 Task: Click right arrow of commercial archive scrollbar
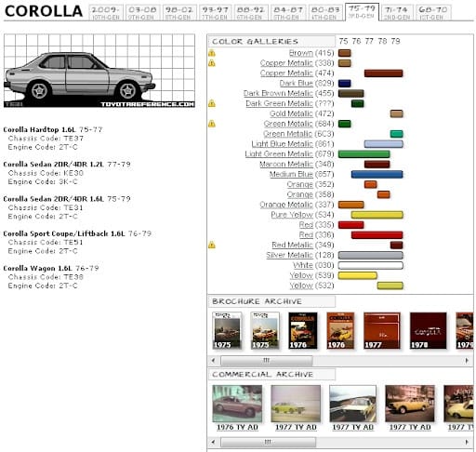pyautogui.click(x=467, y=442)
